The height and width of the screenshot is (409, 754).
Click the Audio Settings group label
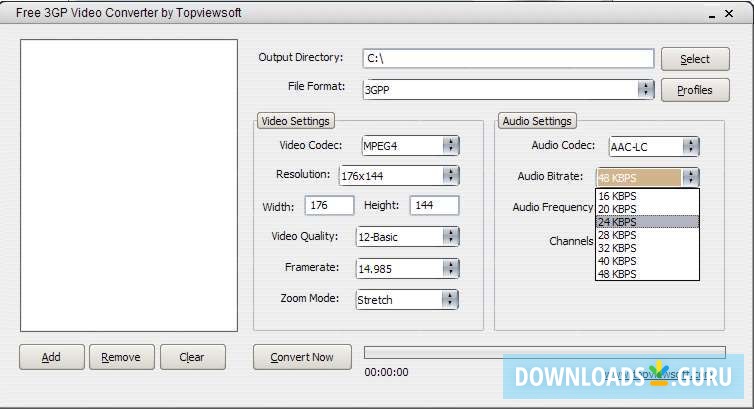pyautogui.click(x=537, y=121)
